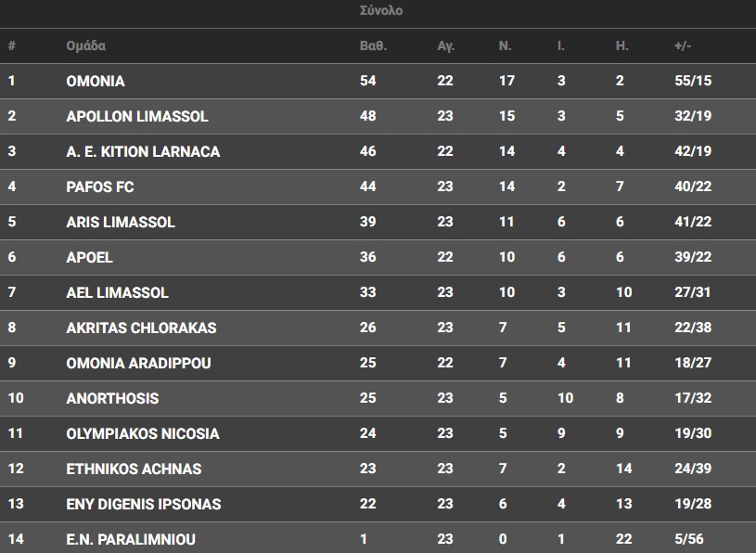Click the Η. losses column header
Image resolution: width=756 pixels, height=553 pixels.
(622, 45)
